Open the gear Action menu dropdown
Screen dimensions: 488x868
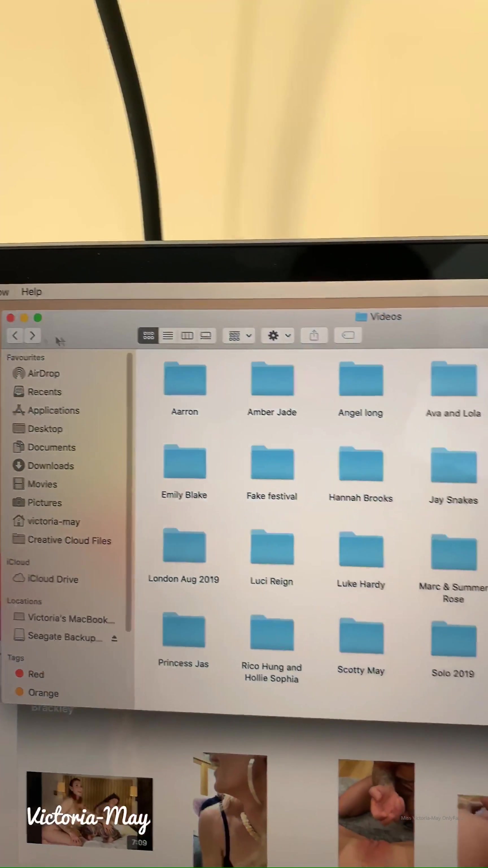click(x=278, y=336)
